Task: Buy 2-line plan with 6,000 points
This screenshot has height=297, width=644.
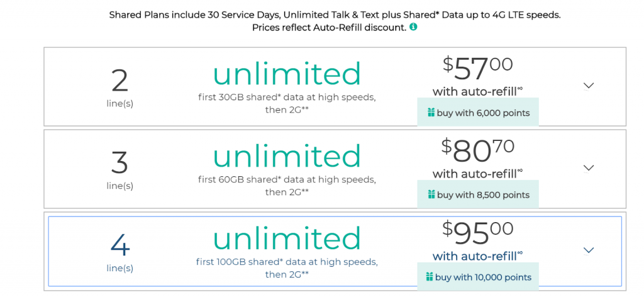Action: 478,112
